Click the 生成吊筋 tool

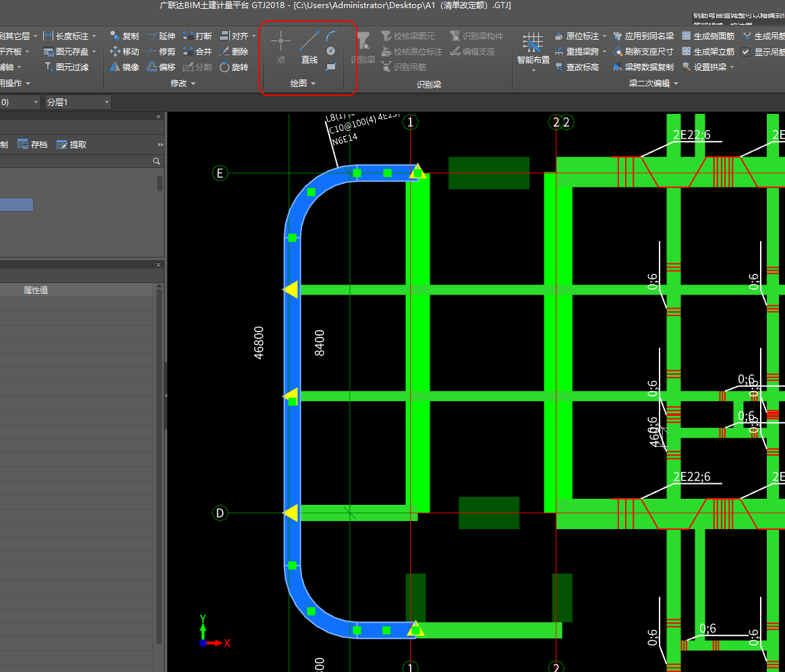click(x=764, y=36)
